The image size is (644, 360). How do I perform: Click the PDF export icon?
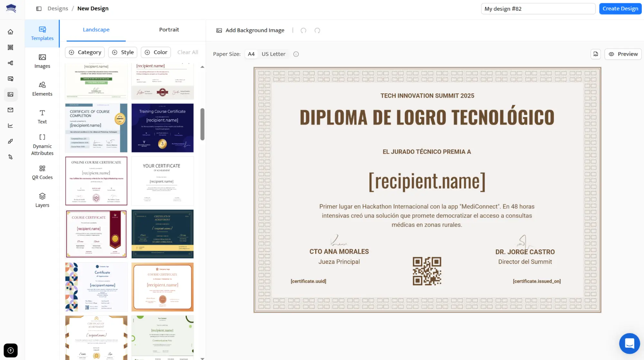596,54
